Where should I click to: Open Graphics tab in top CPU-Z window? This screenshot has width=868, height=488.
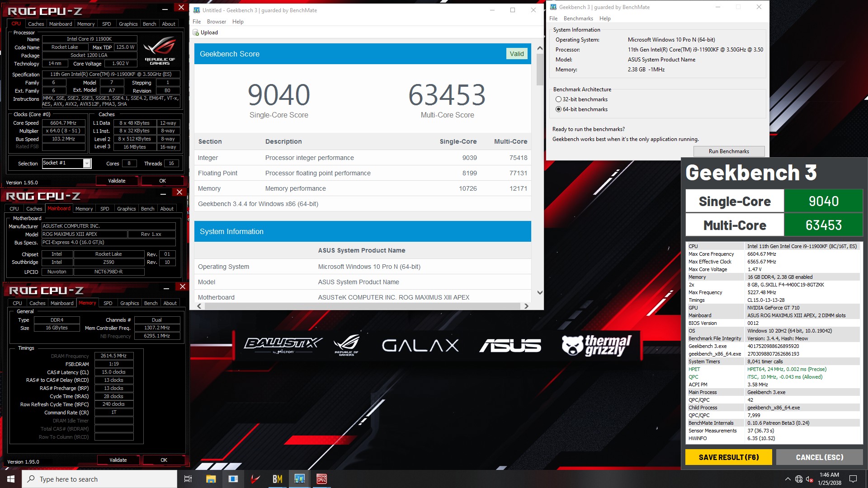[x=128, y=24]
